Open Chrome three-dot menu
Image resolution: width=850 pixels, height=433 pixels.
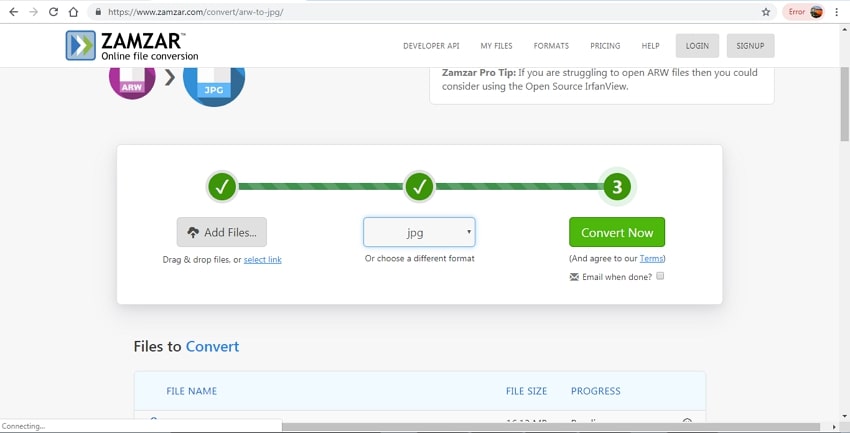point(837,12)
